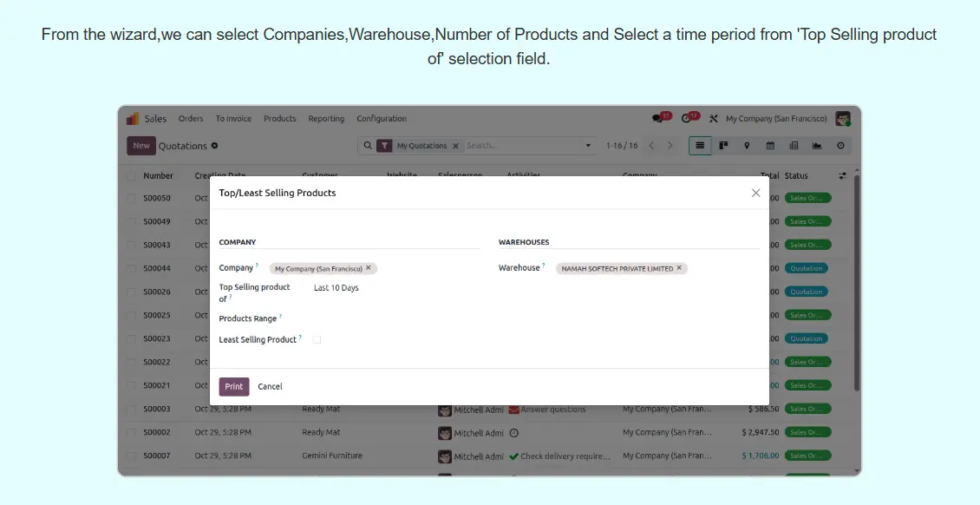Tick the checkbox for order S00044
Screen dimensions: 980x505
coord(132,269)
